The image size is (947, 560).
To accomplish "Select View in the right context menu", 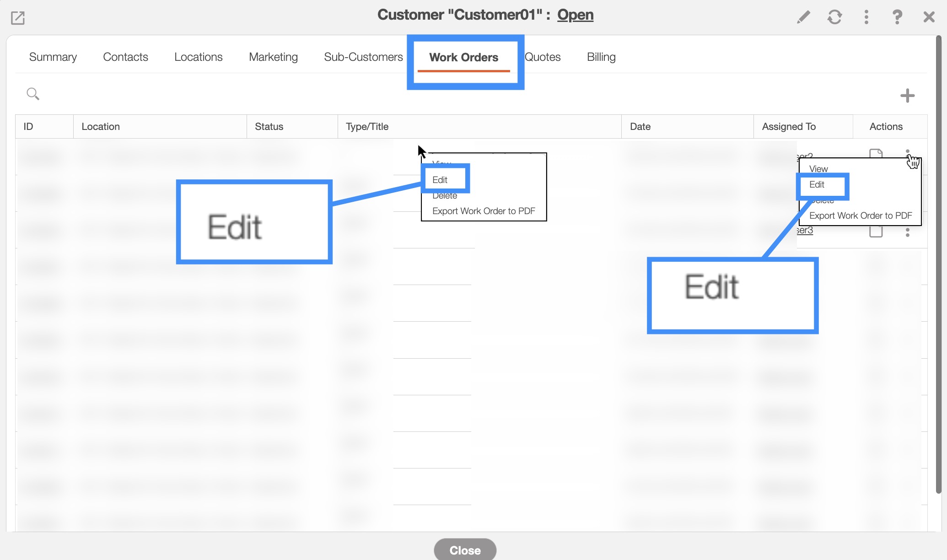I will 818,169.
